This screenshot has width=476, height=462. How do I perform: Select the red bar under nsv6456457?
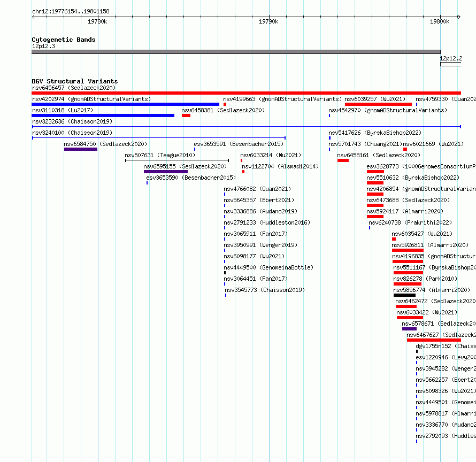[x=246, y=93]
